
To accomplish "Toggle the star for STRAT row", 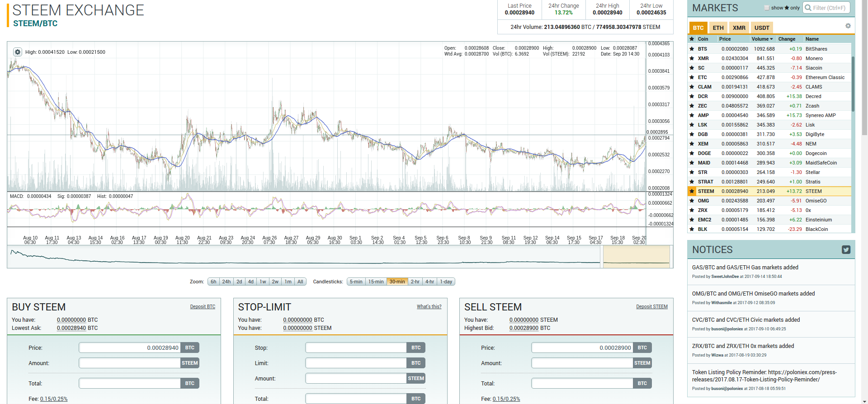I will click(692, 182).
